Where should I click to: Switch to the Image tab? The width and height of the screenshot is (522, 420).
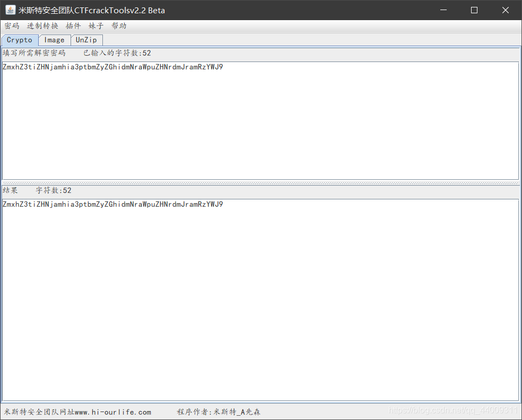[x=54, y=40]
